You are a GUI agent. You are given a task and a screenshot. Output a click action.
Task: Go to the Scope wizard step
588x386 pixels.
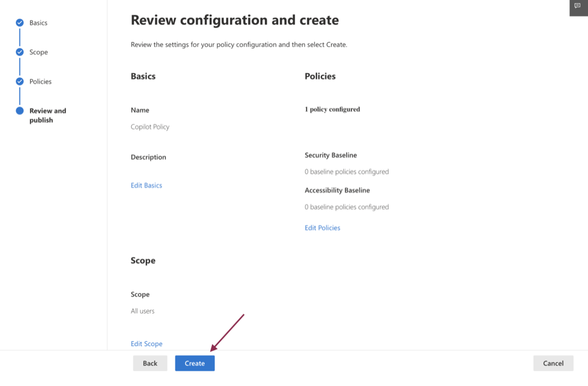pos(39,52)
